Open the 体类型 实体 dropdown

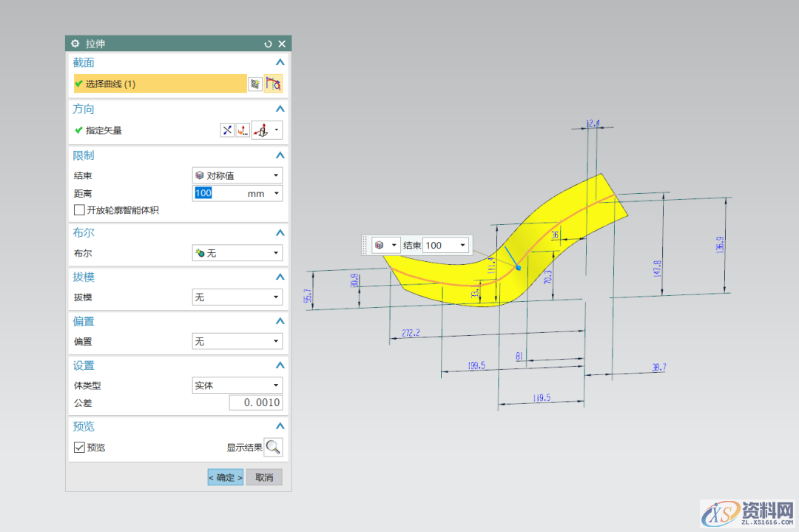237,385
